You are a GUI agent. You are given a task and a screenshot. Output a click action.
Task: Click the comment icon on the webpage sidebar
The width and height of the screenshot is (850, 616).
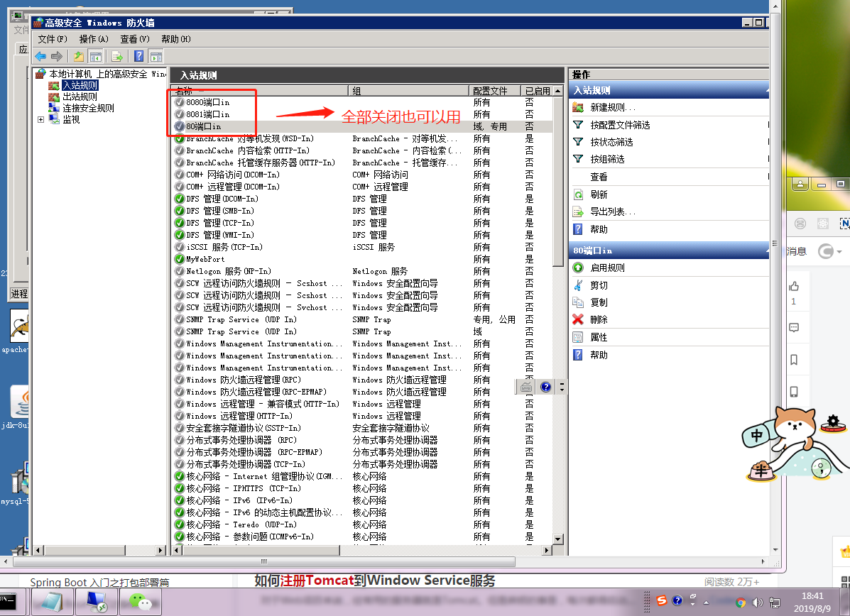794,328
